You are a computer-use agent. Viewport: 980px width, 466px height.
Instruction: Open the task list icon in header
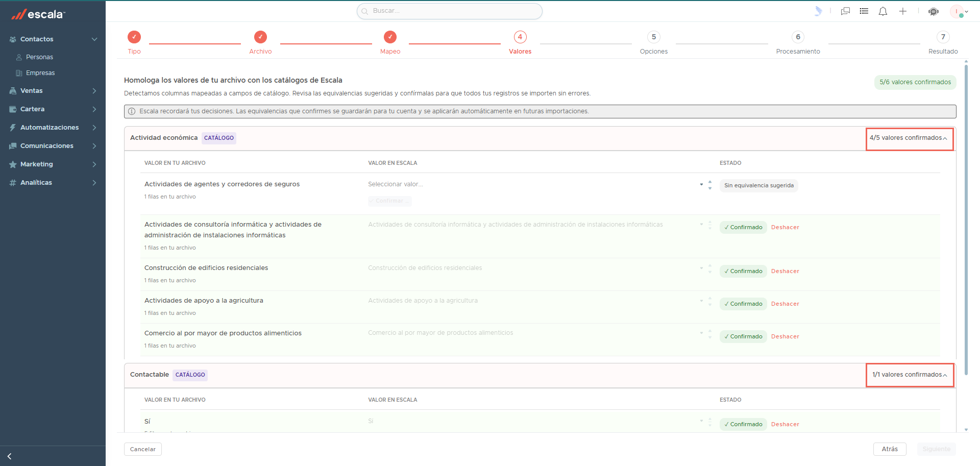[x=864, y=11]
